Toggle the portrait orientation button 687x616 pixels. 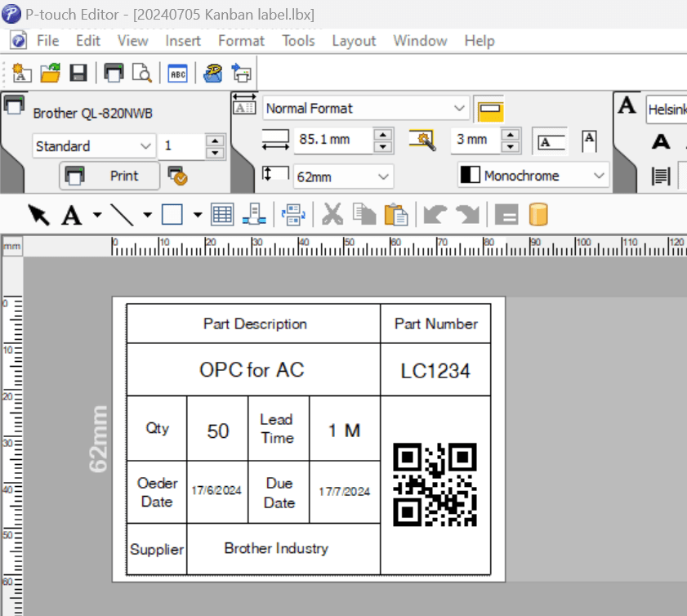589,141
